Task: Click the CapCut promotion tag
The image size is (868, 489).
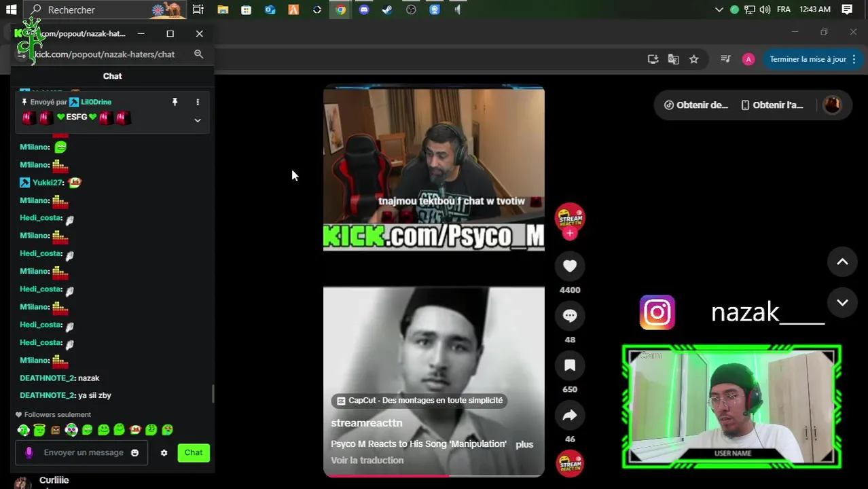Action: click(420, 401)
